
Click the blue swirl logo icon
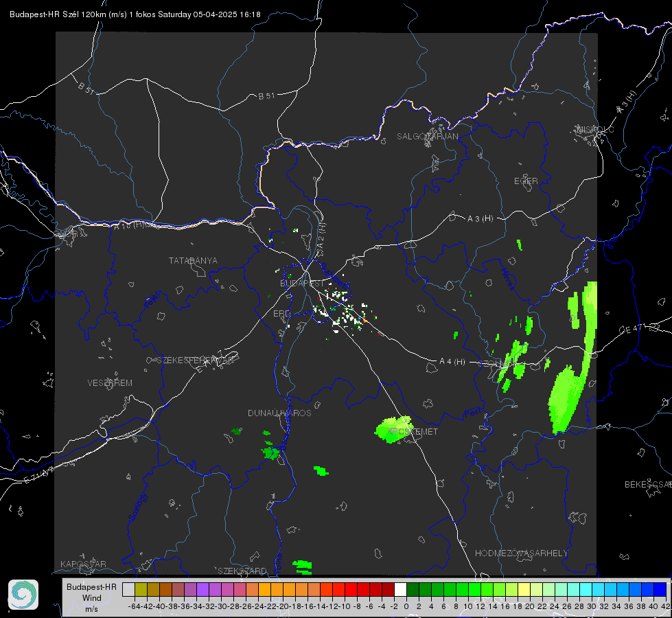click(x=23, y=595)
